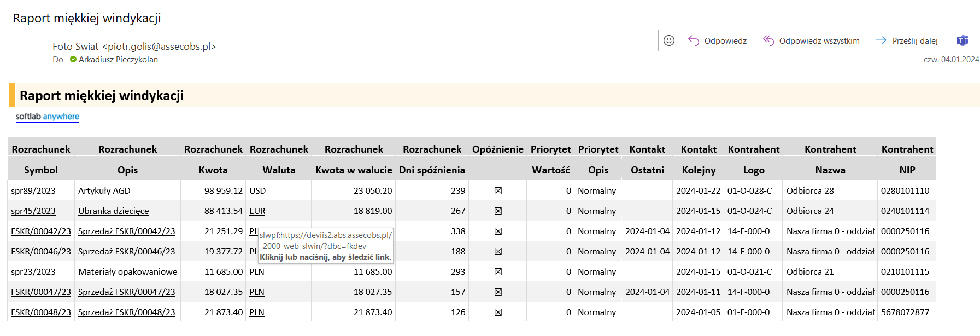
Task: Click Prześlij dalej forward button
Action: point(907,40)
